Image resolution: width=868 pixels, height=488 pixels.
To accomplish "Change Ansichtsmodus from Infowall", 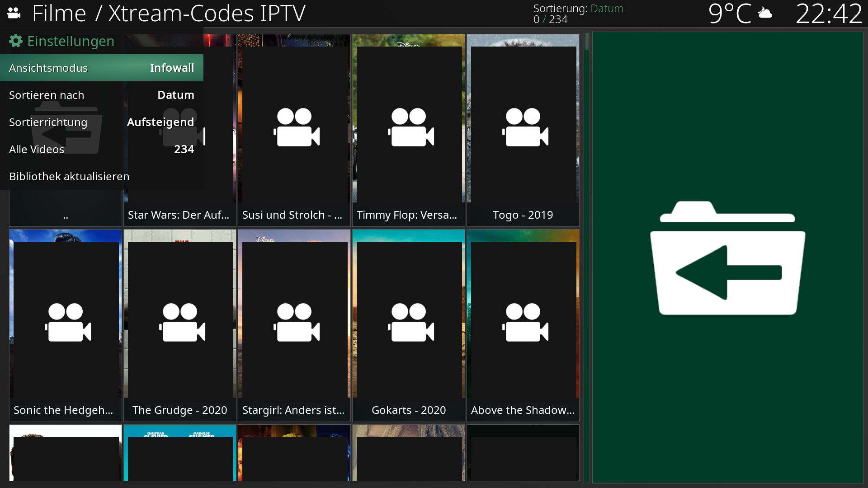I will coord(102,68).
